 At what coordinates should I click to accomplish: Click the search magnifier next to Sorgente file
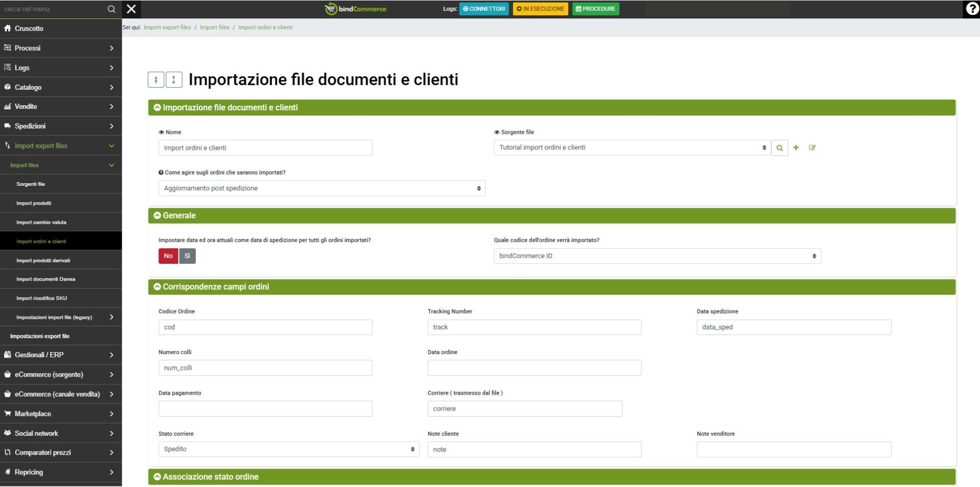coord(779,148)
